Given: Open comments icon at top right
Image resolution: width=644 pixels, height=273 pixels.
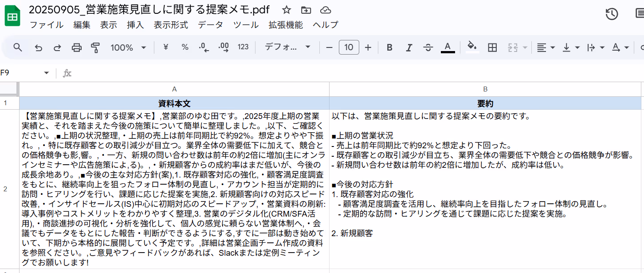Looking at the screenshot, I should (640, 14).
